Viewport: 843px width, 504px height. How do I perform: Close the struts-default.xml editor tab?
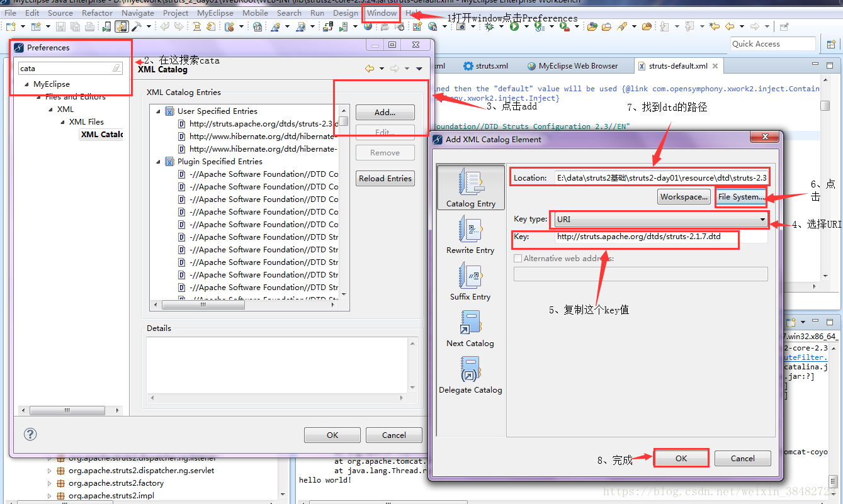coord(715,66)
